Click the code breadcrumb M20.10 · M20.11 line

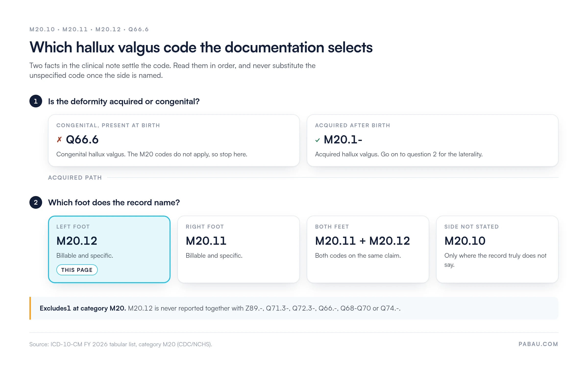89,29
